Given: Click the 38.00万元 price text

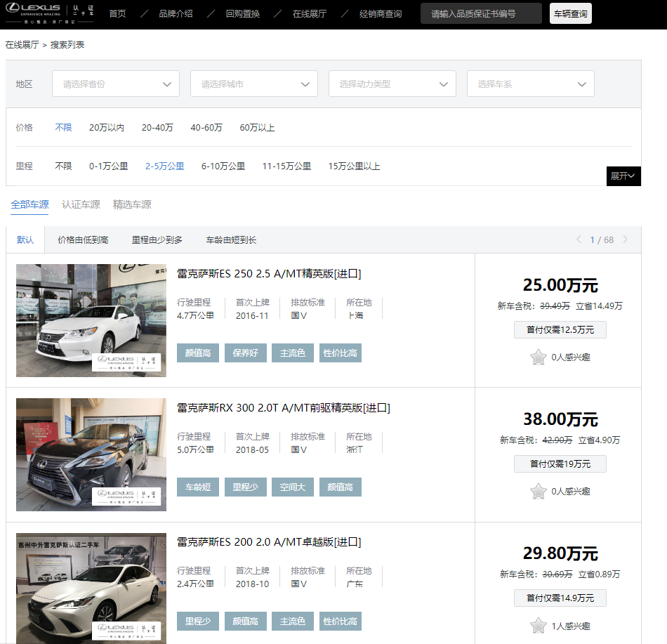Looking at the screenshot, I should 560,419.
